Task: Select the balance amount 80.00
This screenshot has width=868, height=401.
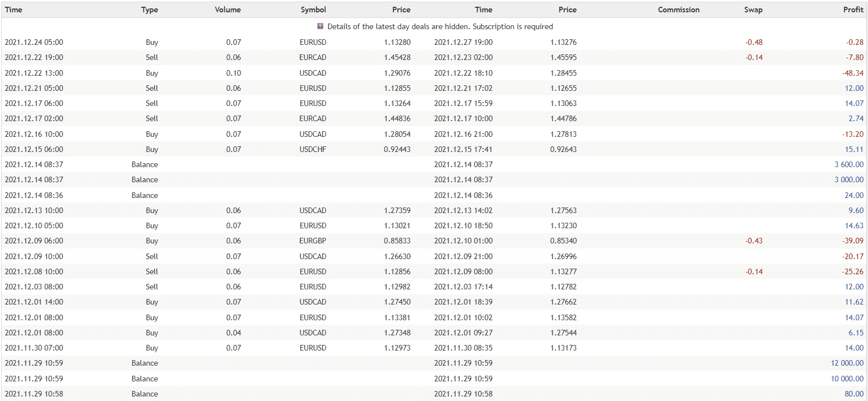Action: point(855,394)
